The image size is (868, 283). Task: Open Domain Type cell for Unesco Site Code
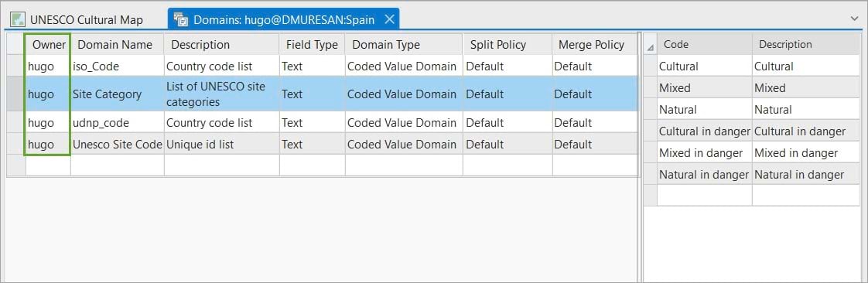click(404, 144)
